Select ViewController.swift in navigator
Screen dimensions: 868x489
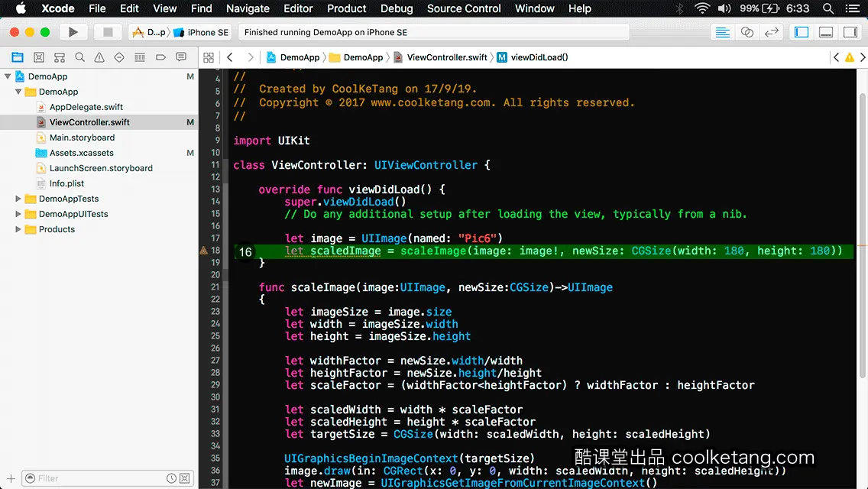[x=89, y=122]
